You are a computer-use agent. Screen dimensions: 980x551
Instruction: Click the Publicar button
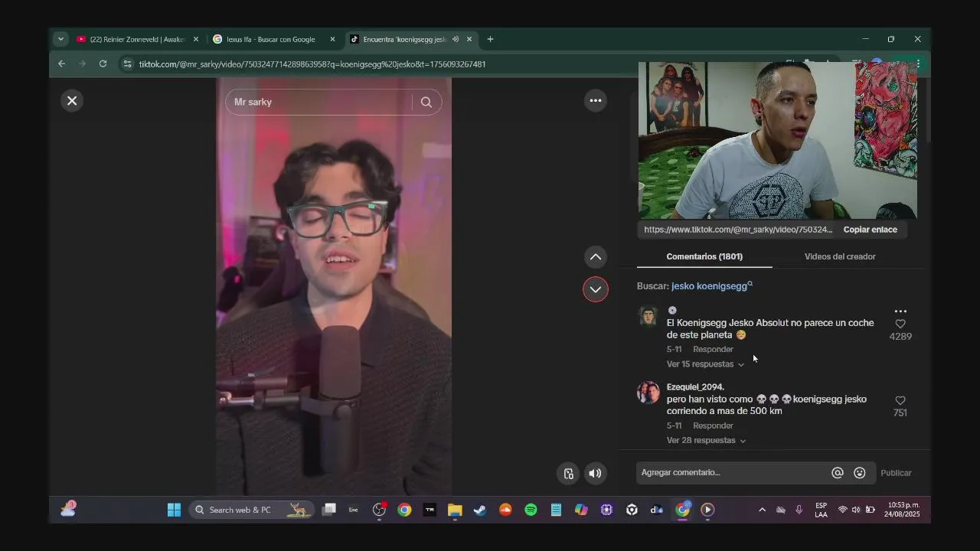click(x=896, y=473)
